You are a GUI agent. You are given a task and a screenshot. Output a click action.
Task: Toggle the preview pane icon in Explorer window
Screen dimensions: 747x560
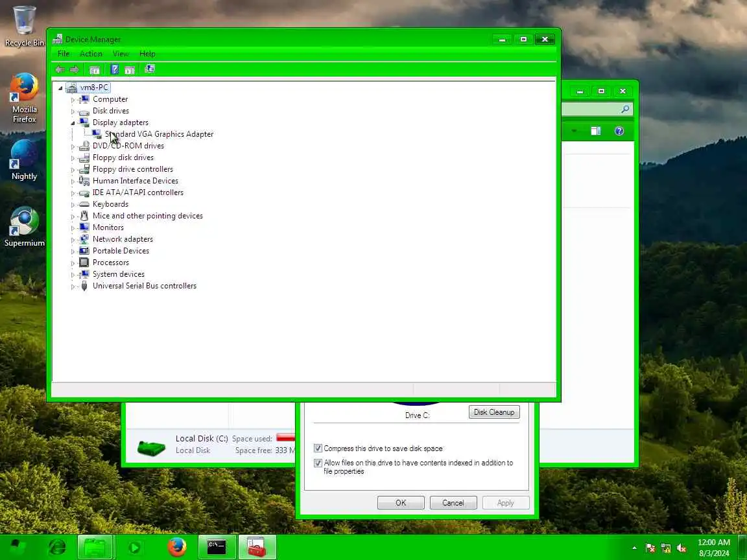tap(595, 131)
